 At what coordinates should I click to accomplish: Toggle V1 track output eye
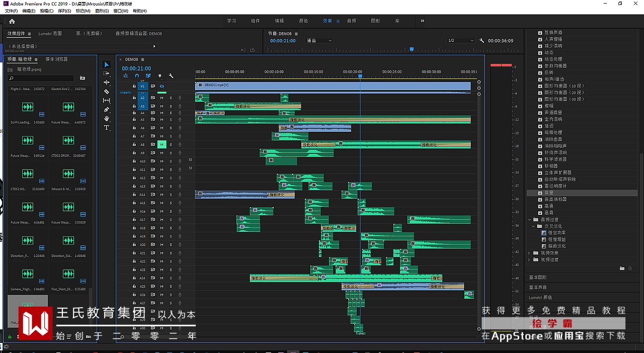(162, 86)
